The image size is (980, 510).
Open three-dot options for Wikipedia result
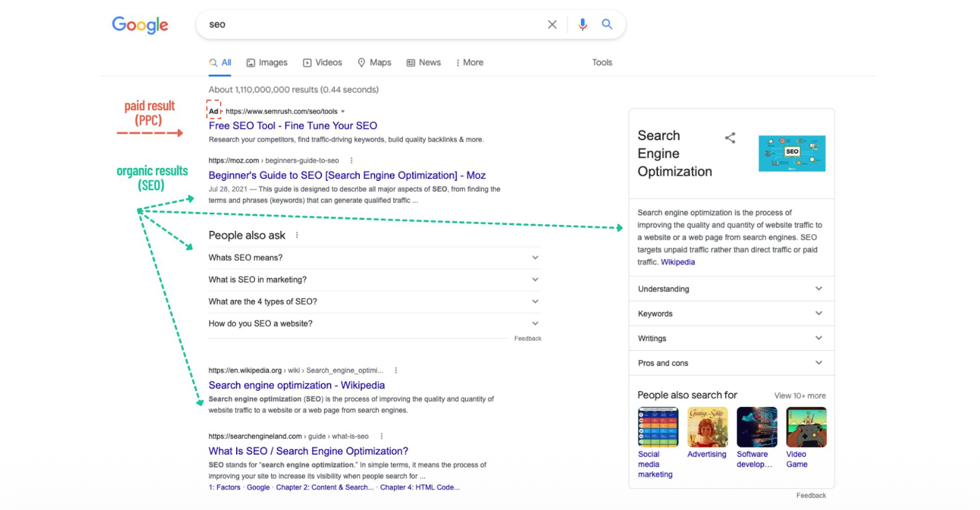396,370
